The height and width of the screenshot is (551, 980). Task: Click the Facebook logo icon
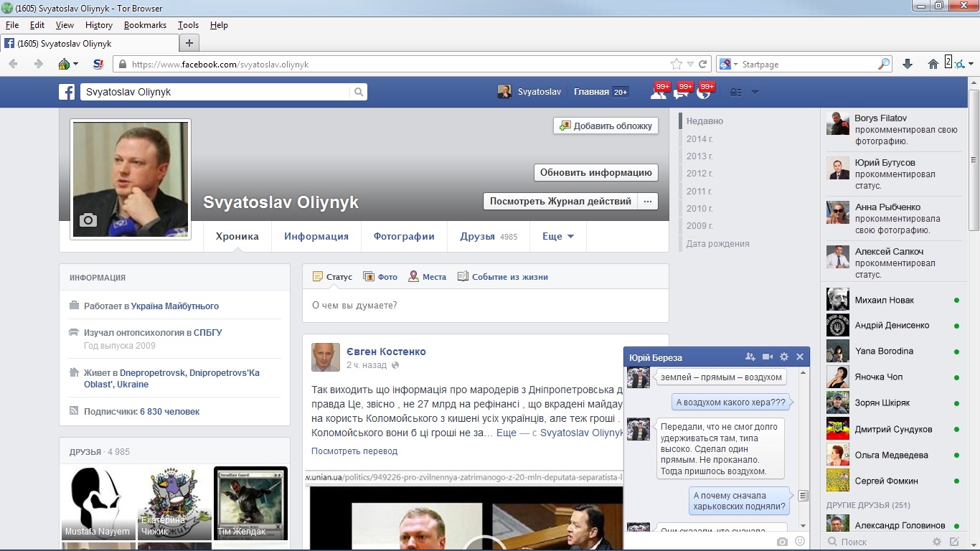[x=67, y=92]
